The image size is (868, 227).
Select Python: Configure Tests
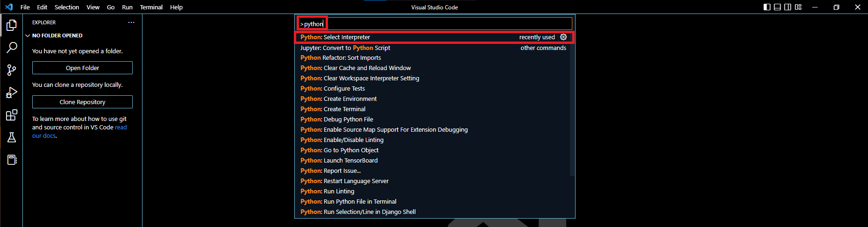tap(432, 89)
